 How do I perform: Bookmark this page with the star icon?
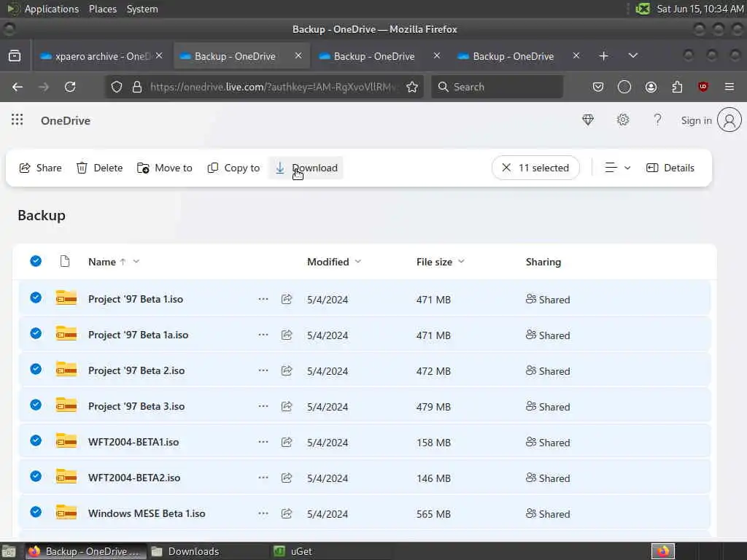(412, 87)
